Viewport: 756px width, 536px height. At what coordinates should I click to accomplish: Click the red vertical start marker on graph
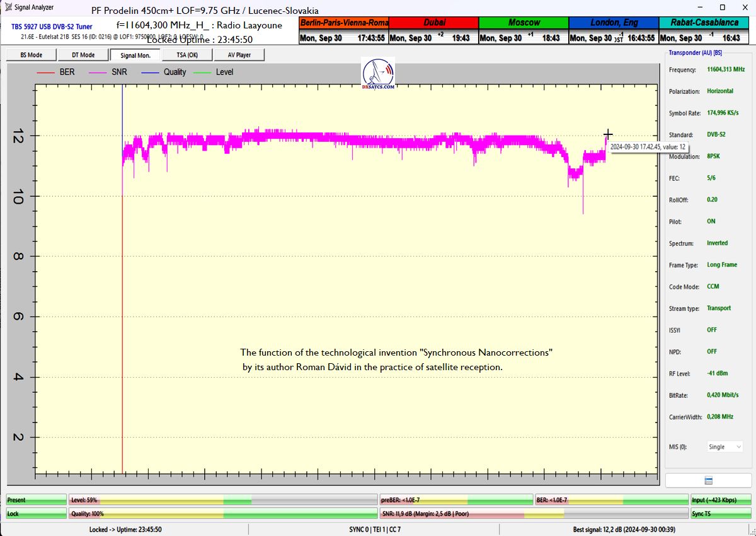coord(122,315)
